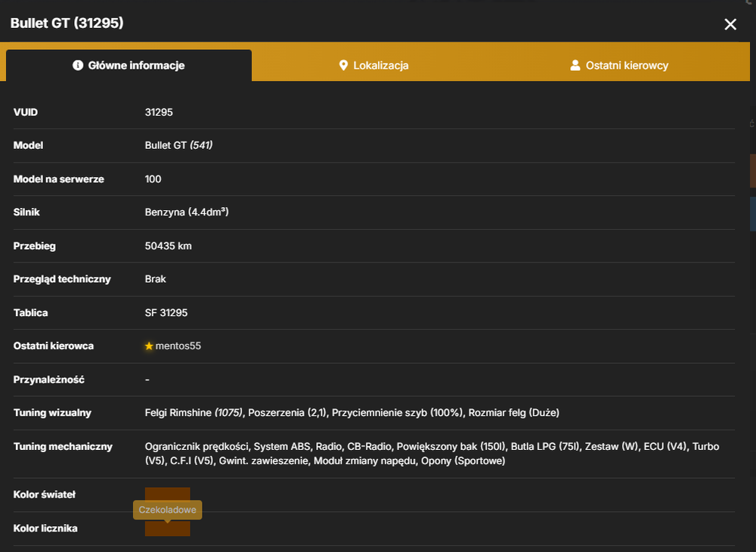Click the Tuning wizualny row label

coord(52,413)
